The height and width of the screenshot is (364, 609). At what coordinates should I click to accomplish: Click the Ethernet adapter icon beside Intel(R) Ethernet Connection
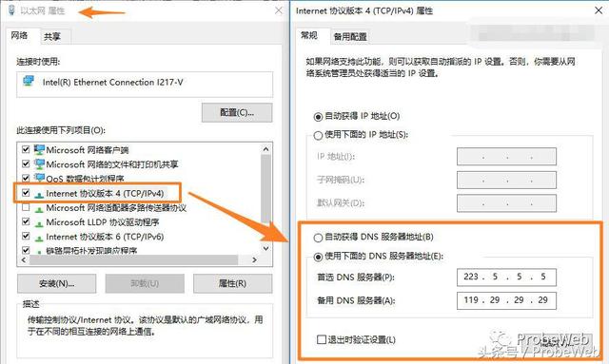point(29,81)
